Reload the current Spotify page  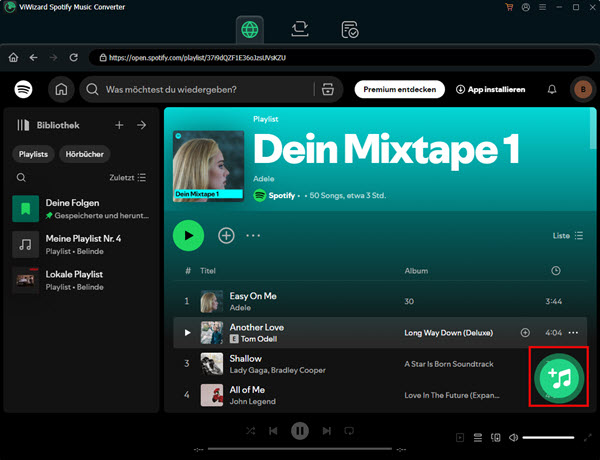[73, 57]
